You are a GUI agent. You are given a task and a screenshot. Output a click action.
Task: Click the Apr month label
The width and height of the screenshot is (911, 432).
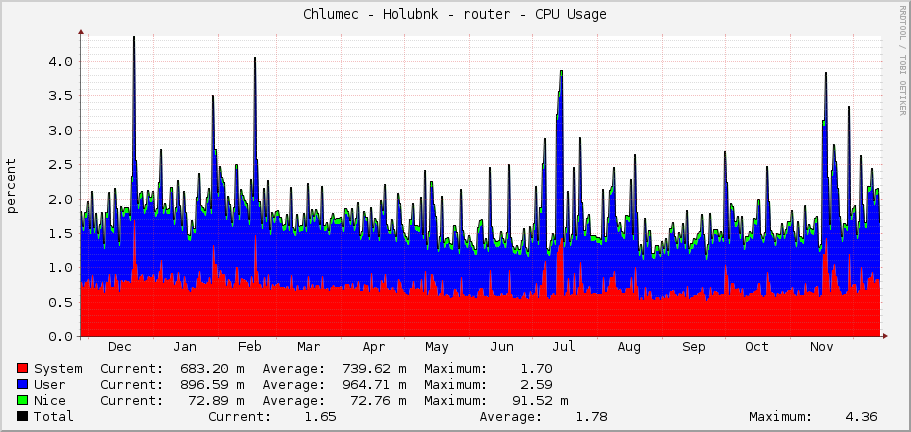click(x=374, y=347)
